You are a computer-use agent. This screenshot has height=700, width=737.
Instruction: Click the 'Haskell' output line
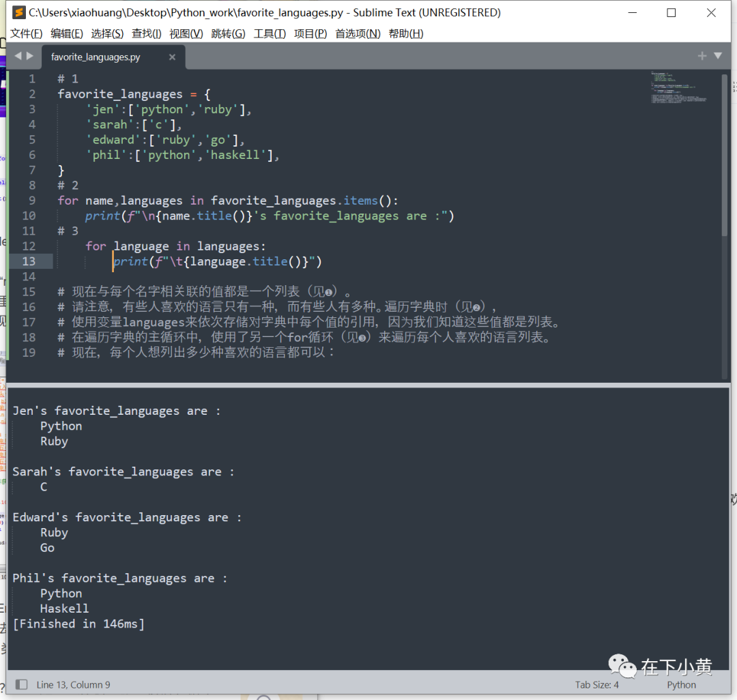pyautogui.click(x=64, y=609)
